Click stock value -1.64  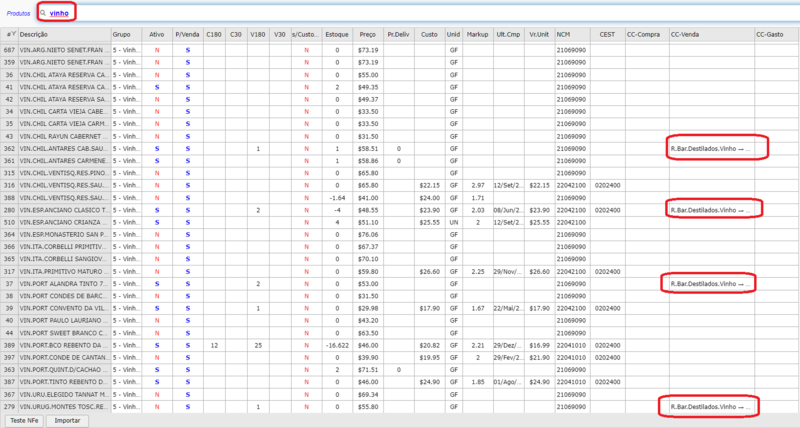click(x=337, y=197)
